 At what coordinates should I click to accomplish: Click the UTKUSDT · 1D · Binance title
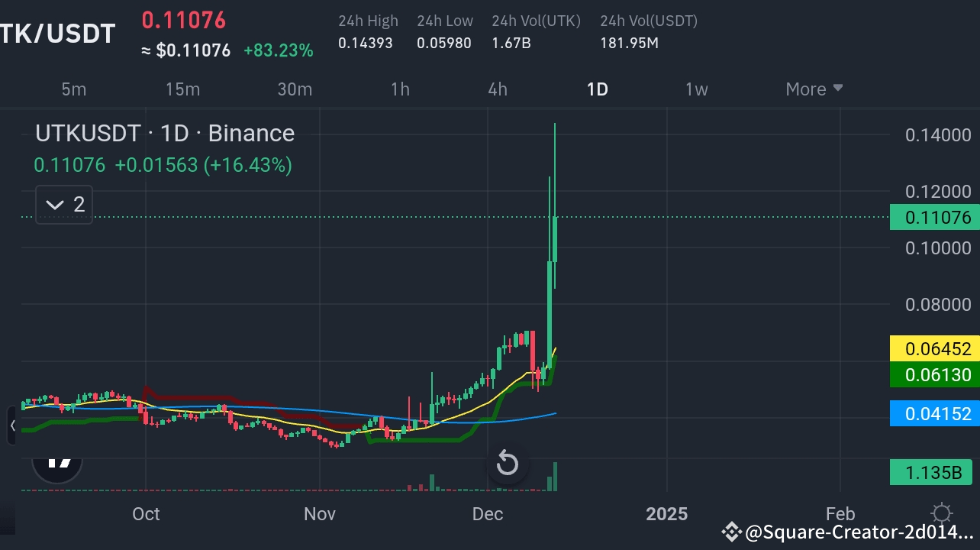pos(164,133)
